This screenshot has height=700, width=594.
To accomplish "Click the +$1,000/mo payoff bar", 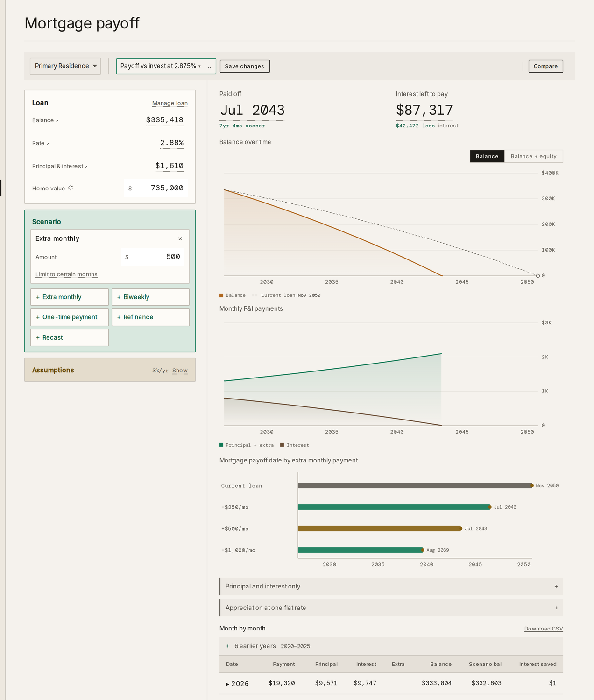I will 361,550.
